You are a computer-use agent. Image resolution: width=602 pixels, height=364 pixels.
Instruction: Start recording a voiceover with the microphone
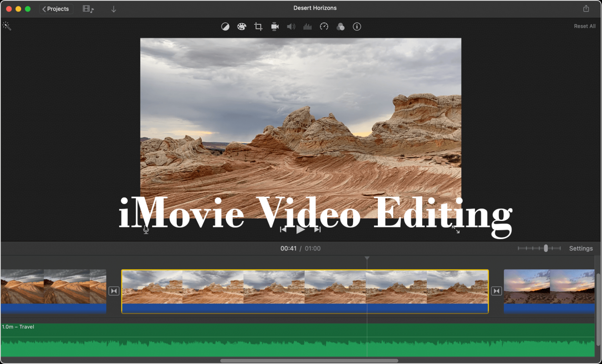(x=145, y=230)
